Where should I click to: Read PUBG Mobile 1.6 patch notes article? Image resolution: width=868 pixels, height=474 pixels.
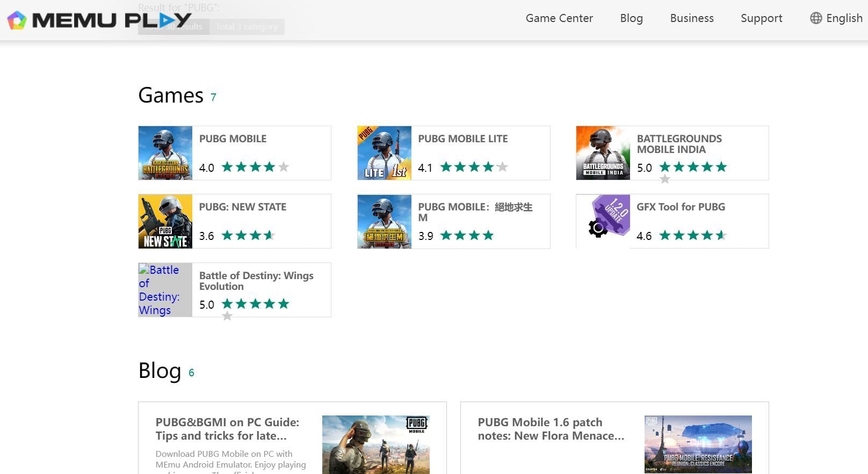pos(551,429)
